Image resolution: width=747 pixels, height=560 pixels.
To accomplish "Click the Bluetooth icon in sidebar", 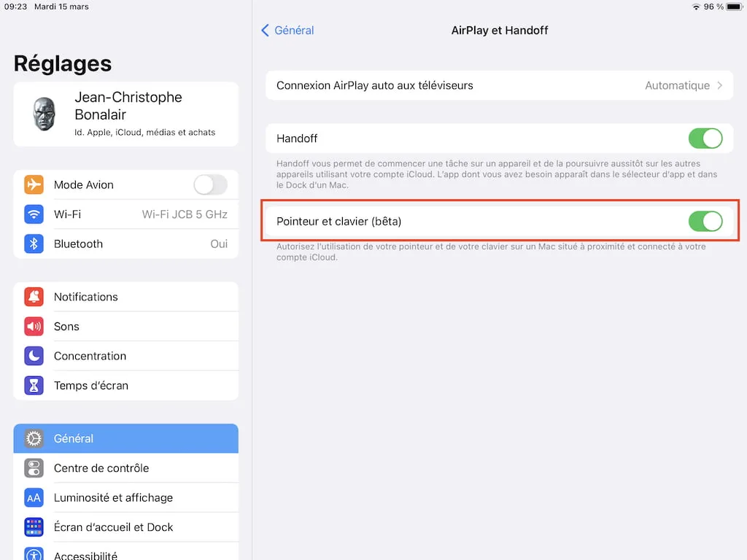I will click(x=34, y=244).
